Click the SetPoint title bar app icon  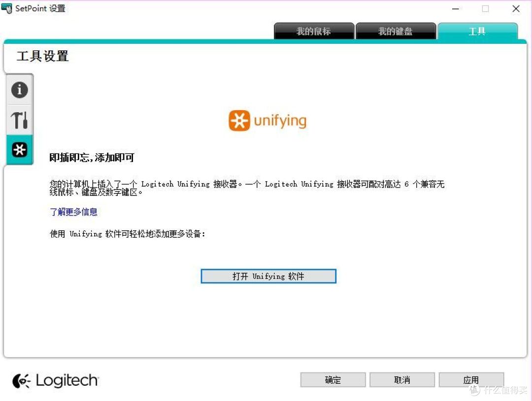(7, 8)
